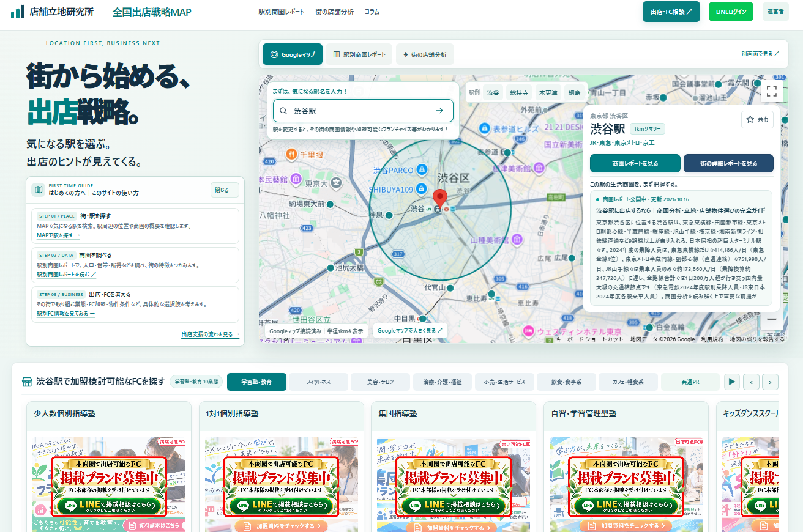The height and width of the screenshot is (532, 803).
Task: Click the 出店・FC相談 button
Action: (671, 12)
